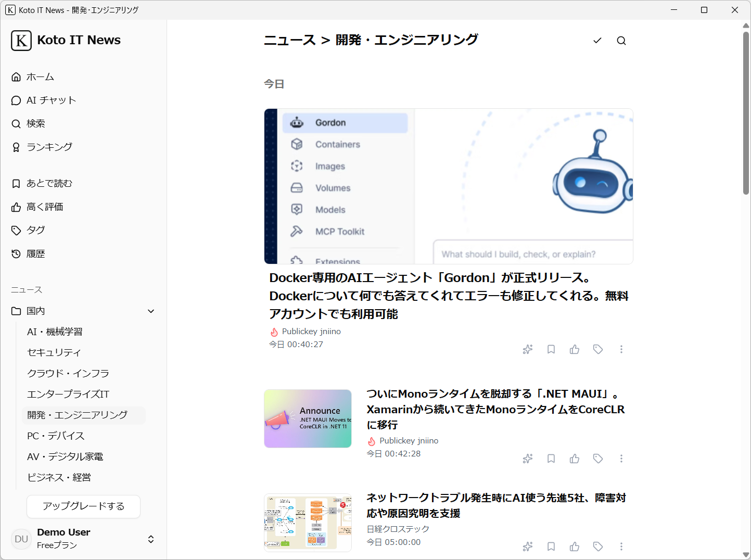Like the Docker Gordon article
751x560 pixels.
575,349
